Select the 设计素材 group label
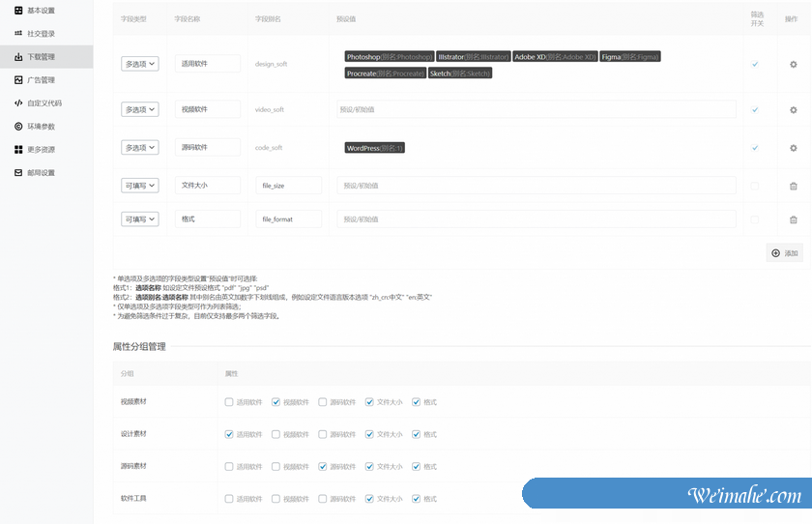The height and width of the screenshot is (524, 812). [133, 434]
